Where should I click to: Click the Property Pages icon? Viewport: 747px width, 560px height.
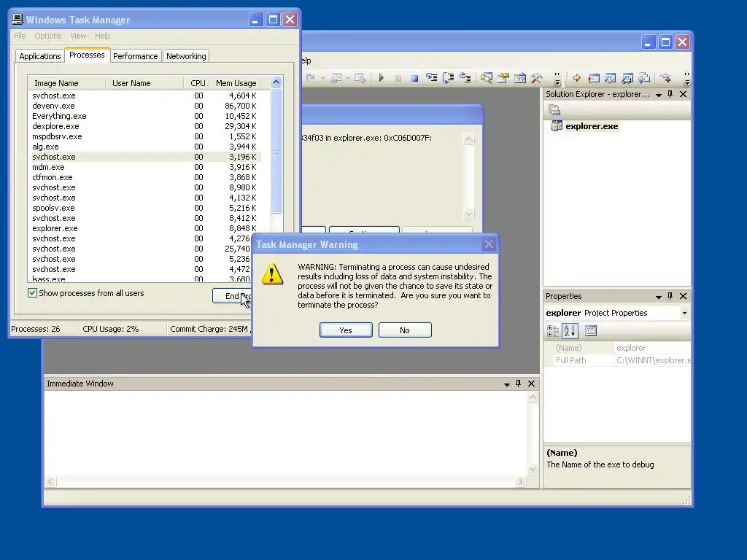[591, 331]
